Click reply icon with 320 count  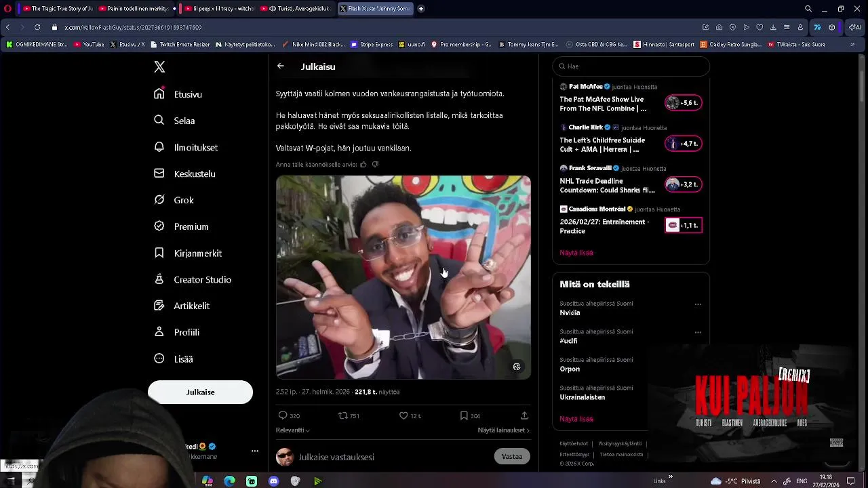[283, 415]
